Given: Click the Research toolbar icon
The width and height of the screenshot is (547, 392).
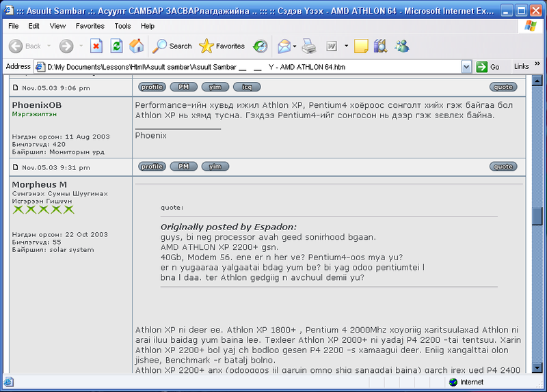Looking at the screenshot, I should pos(380,46).
